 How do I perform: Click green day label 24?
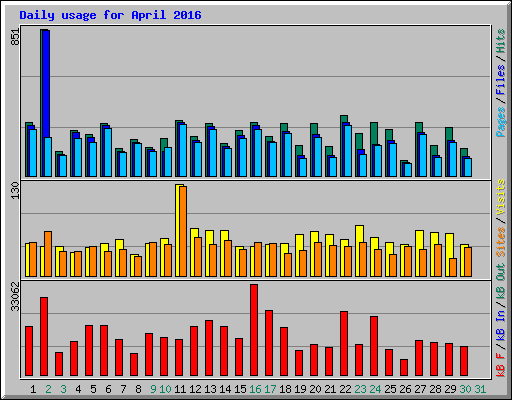coord(375,389)
